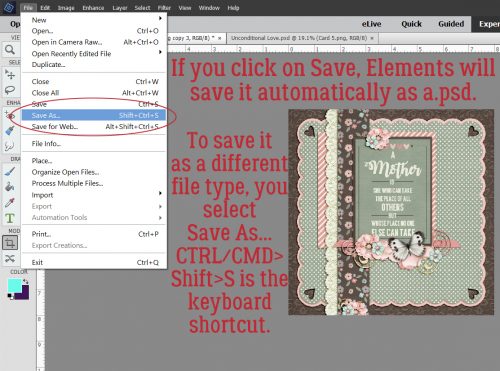Choose Close All menu entry

click(94, 93)
